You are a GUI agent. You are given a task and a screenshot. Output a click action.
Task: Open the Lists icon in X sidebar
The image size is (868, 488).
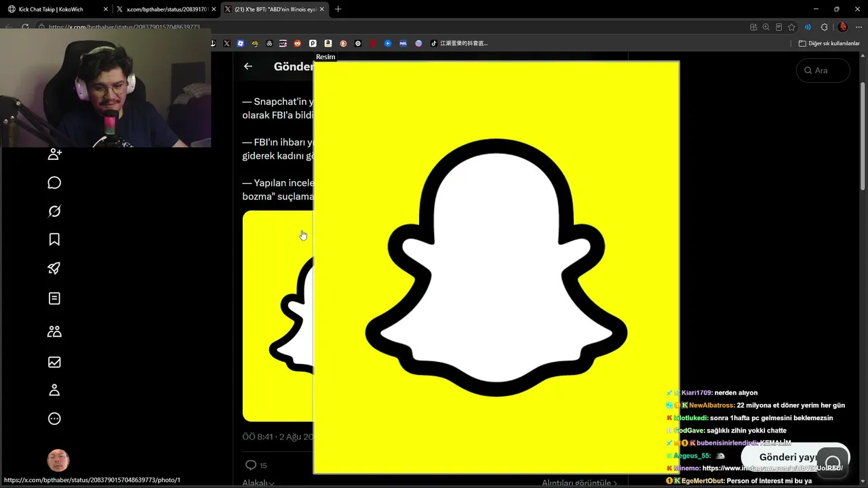click(x=55, y=298)
